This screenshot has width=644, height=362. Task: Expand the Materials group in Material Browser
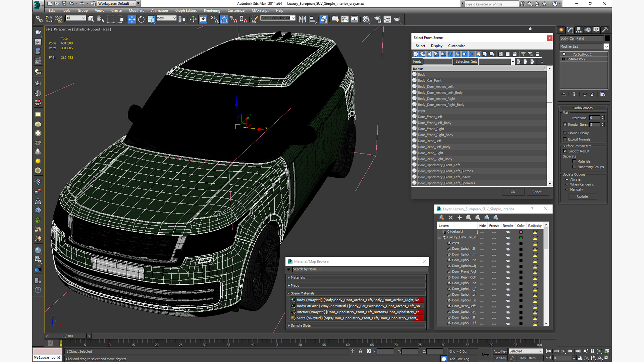(288, 278)
